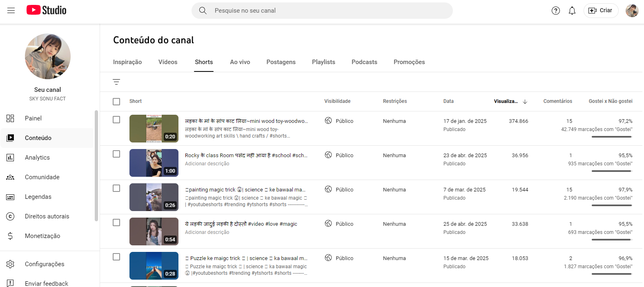Check the select-all Shorts header checkbox
The height and width of the screenshot is (287, 644).
tap(116, 102)
